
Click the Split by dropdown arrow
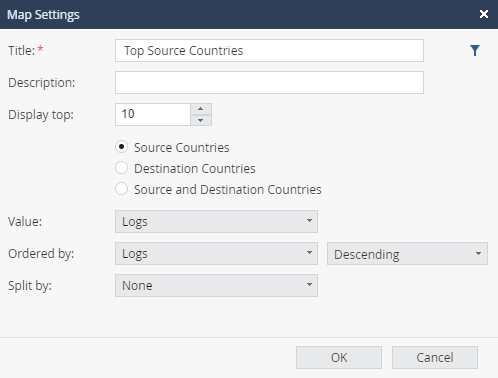click(309, 284)
